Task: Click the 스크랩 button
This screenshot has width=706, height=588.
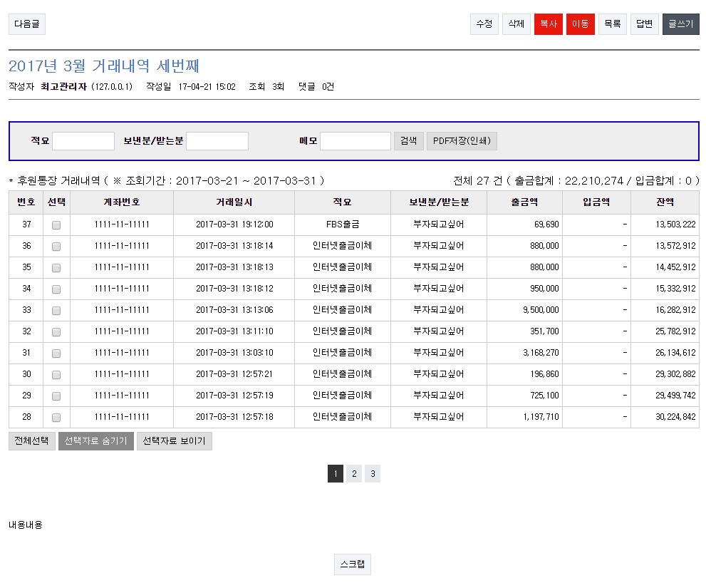Action: pos(352,564)
